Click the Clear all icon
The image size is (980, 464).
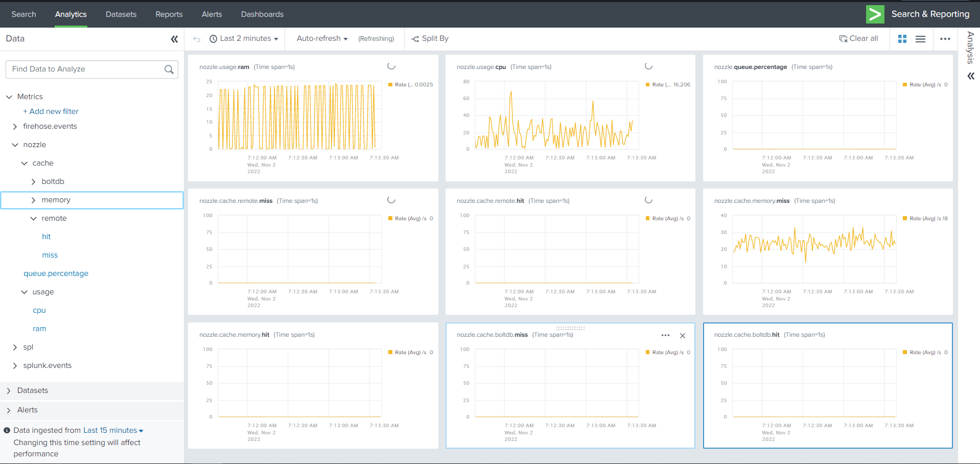coord(843,39)
